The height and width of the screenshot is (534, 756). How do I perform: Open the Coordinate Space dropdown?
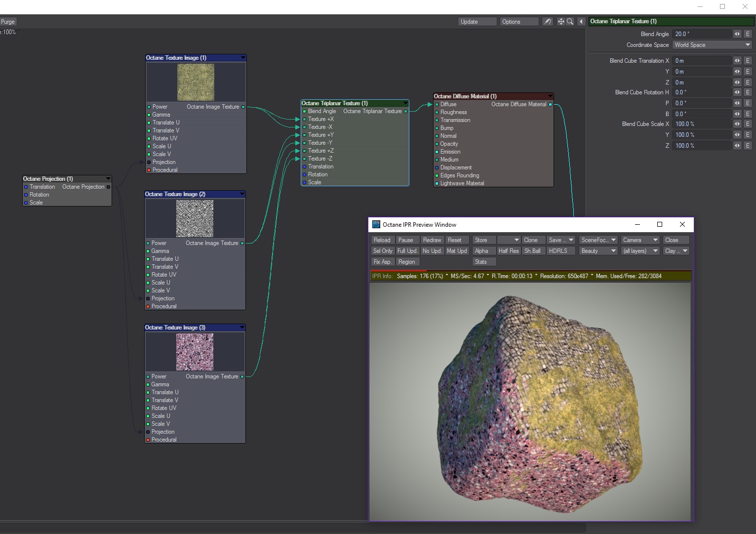coord(712,45)
